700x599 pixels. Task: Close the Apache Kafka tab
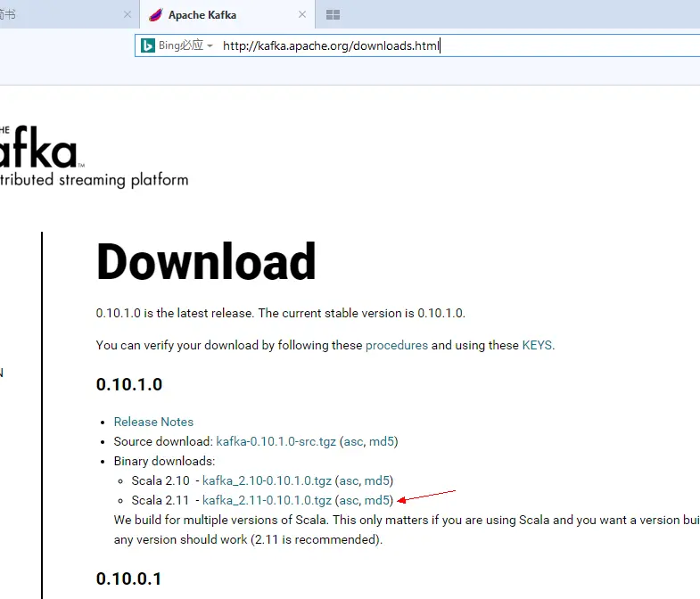[x=302, y=15]
